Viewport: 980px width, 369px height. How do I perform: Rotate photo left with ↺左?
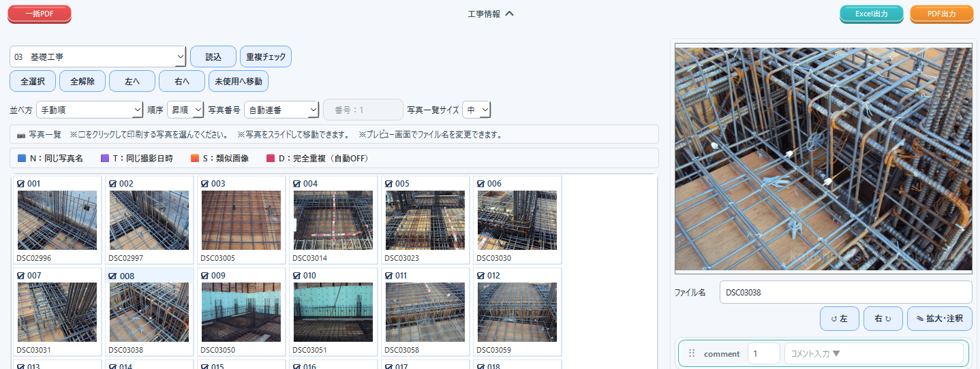pyautogui.click(x=840, y=319)
